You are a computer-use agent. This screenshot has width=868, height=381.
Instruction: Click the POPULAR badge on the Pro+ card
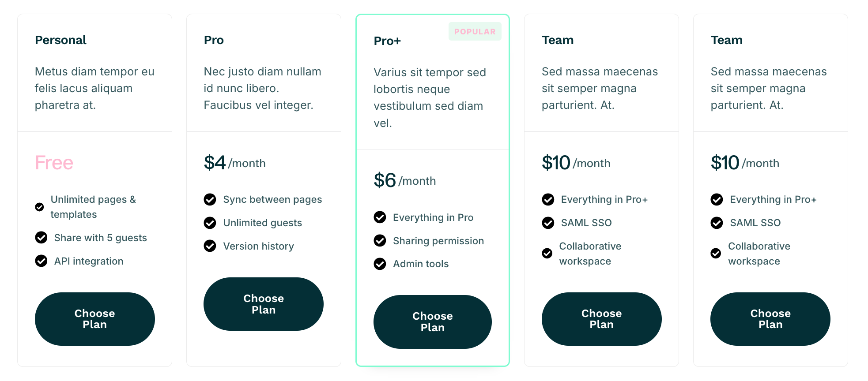475,32
